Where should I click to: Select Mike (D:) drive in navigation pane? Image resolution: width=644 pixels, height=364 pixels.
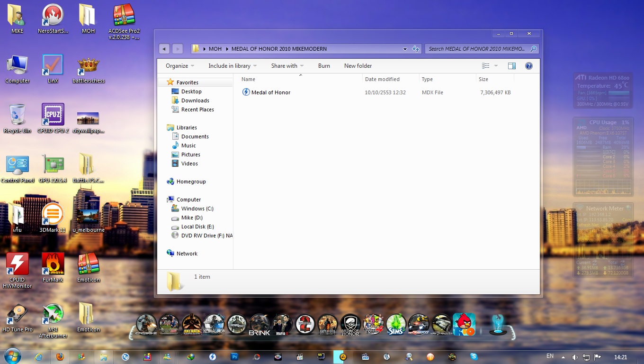click(192, 218)
